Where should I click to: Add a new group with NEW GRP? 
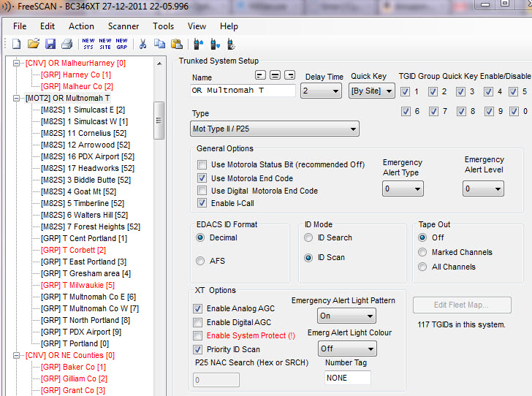tap(122, 44)
